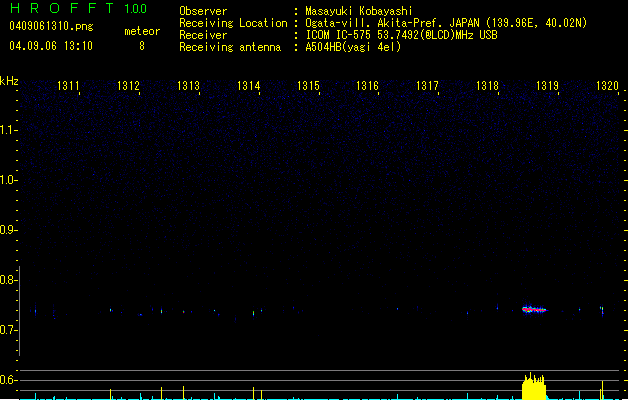Click the Receiving antenna label

(x=230, y=47)
